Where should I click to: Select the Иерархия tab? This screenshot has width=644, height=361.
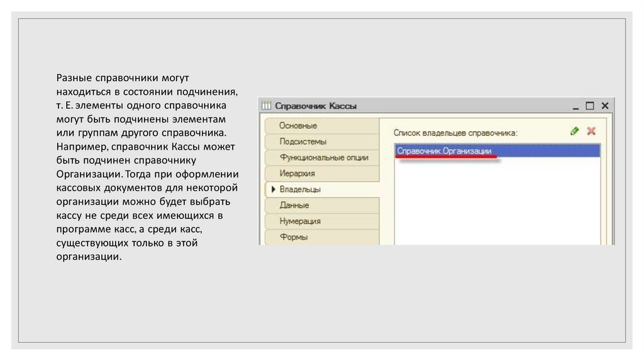tap(297, 173)
